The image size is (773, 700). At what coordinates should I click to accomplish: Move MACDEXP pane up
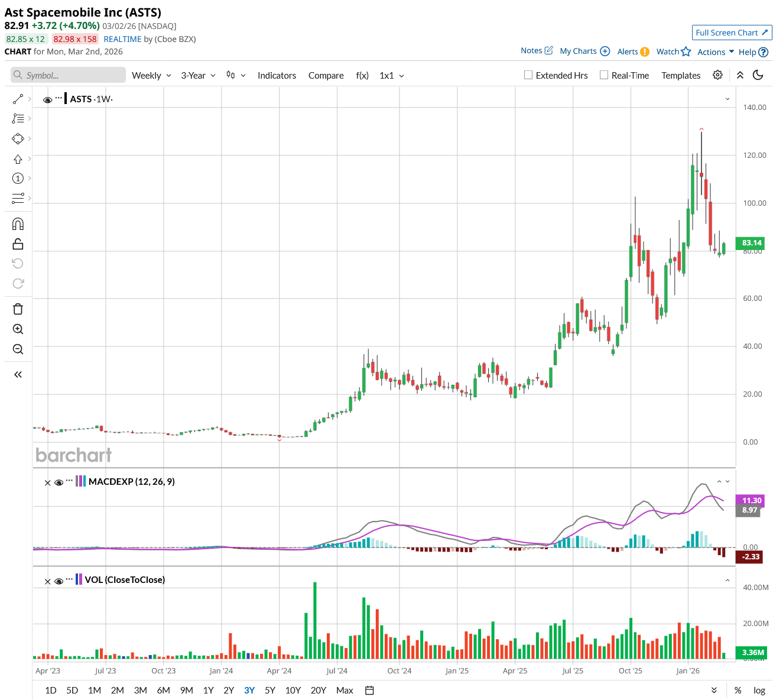tap(719, 482)
